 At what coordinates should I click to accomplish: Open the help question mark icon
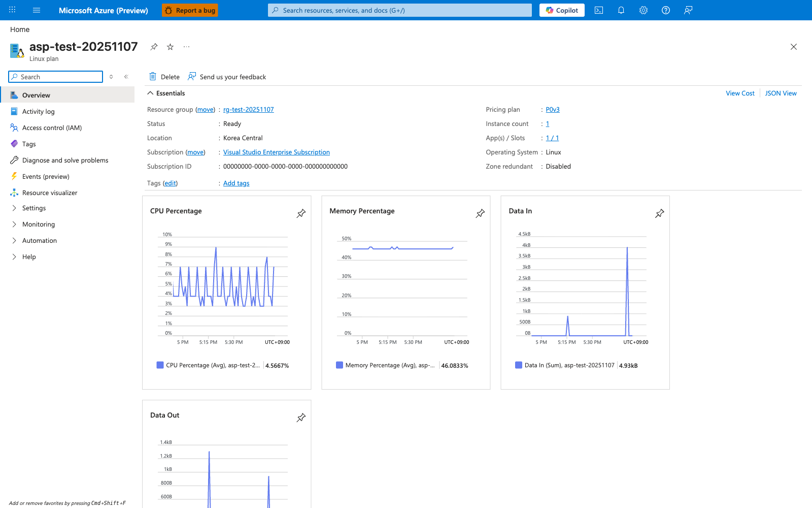point(666,10)
